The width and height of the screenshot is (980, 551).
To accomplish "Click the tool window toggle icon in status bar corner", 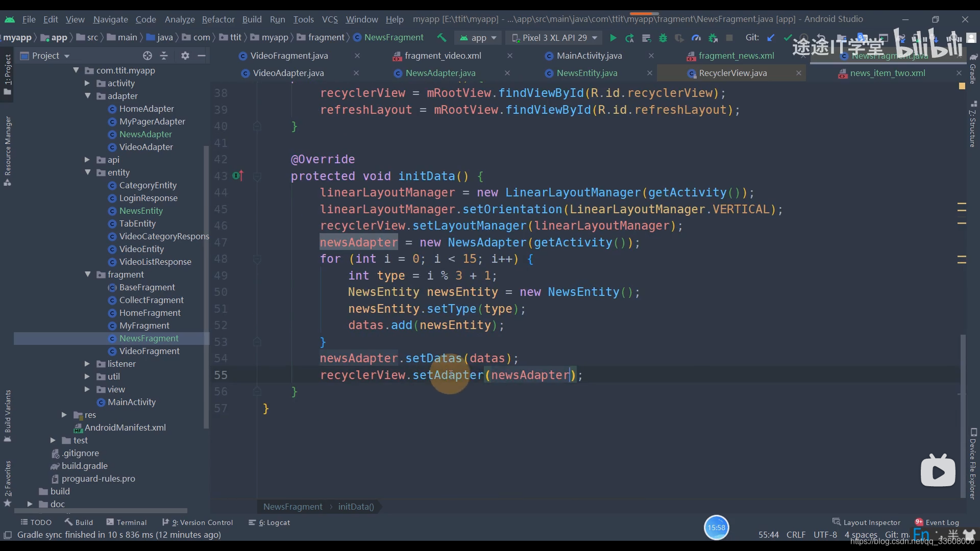I will pos(8,535).
